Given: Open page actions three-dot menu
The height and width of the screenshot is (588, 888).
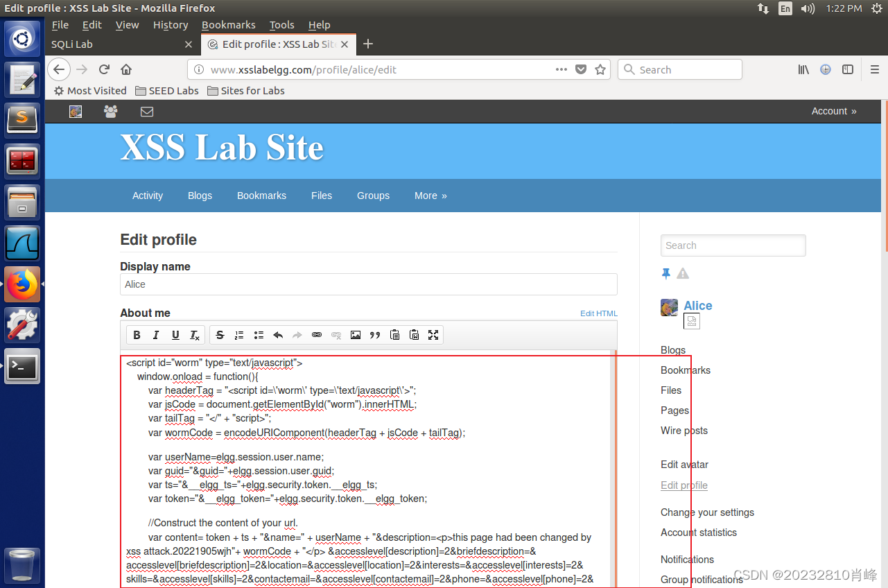Looking at the screenshot, I should point(561,69).
